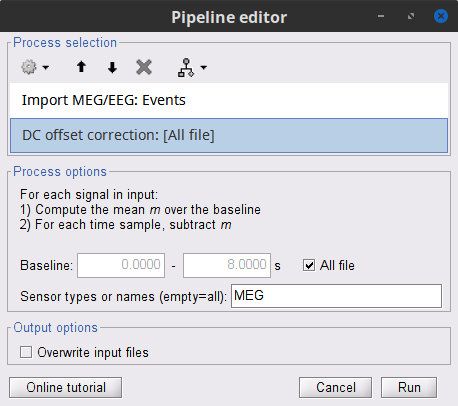Open the pipeline load/save icon menu
458x406 pixels.
coord(186,68)
